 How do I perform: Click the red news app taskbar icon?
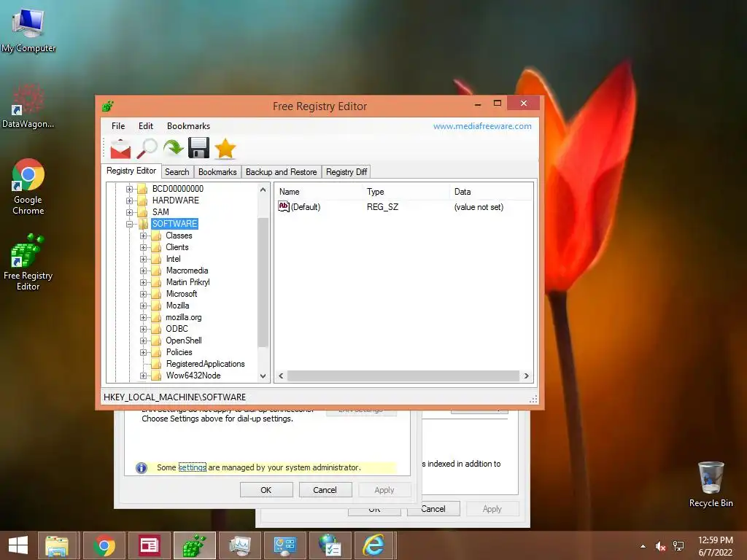(149, 545)
